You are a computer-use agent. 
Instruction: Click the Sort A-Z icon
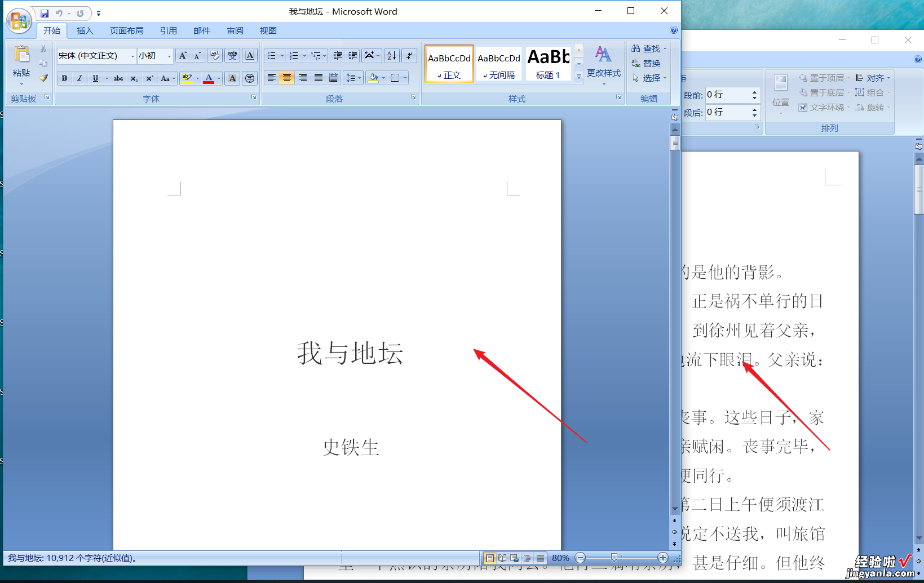click(392, 55)
